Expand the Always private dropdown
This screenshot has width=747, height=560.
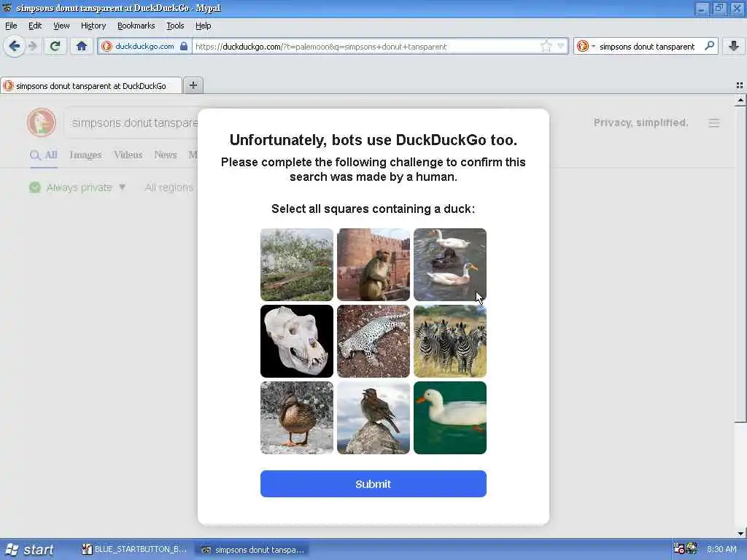(x=77, y=187)
